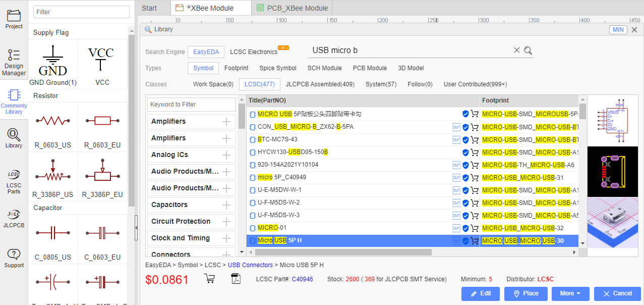Open the More dropdown button
The height and width of the screenshot is (305, 644).
click(571, 293)
